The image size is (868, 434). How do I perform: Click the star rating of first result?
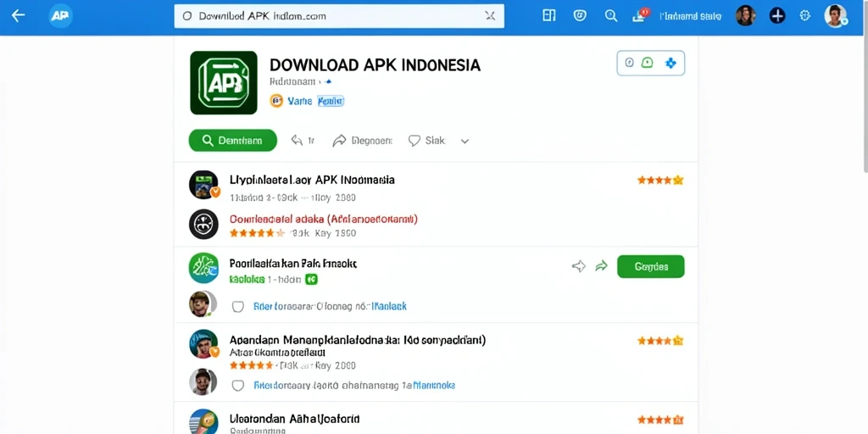(x=659, y=180)
